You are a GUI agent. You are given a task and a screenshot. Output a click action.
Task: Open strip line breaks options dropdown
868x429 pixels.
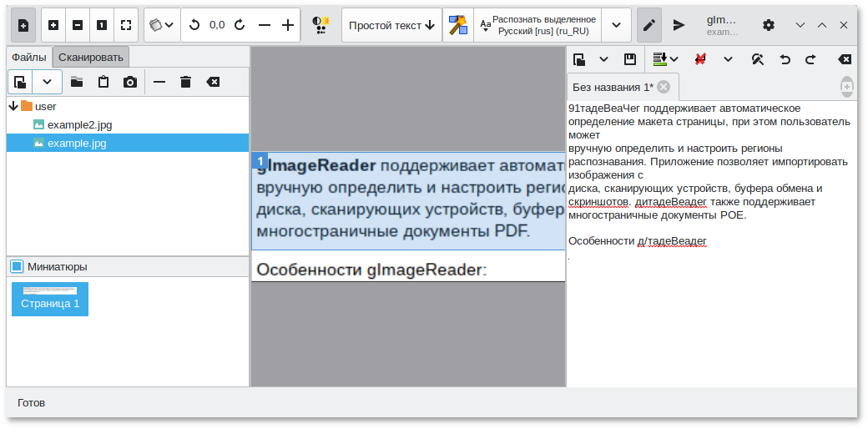(x=728, y=59)
